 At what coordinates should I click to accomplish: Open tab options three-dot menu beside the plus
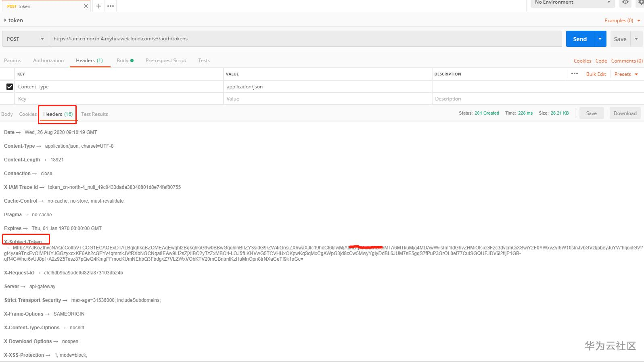[x=111, y=6]
